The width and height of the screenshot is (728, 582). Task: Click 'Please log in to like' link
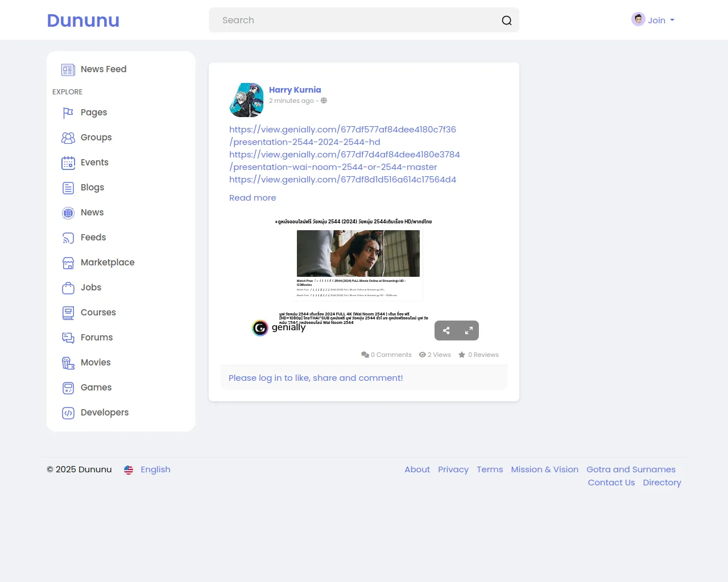(316, 378)
